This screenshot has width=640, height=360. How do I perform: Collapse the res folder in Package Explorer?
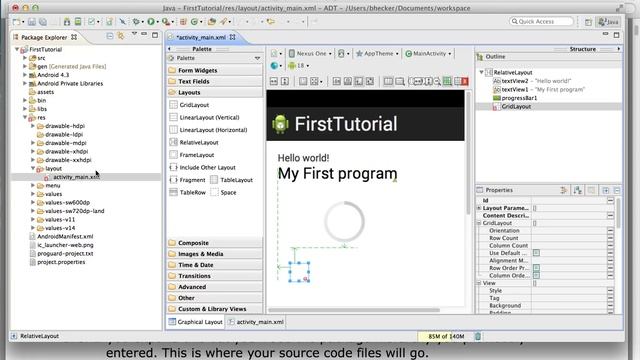25,118
